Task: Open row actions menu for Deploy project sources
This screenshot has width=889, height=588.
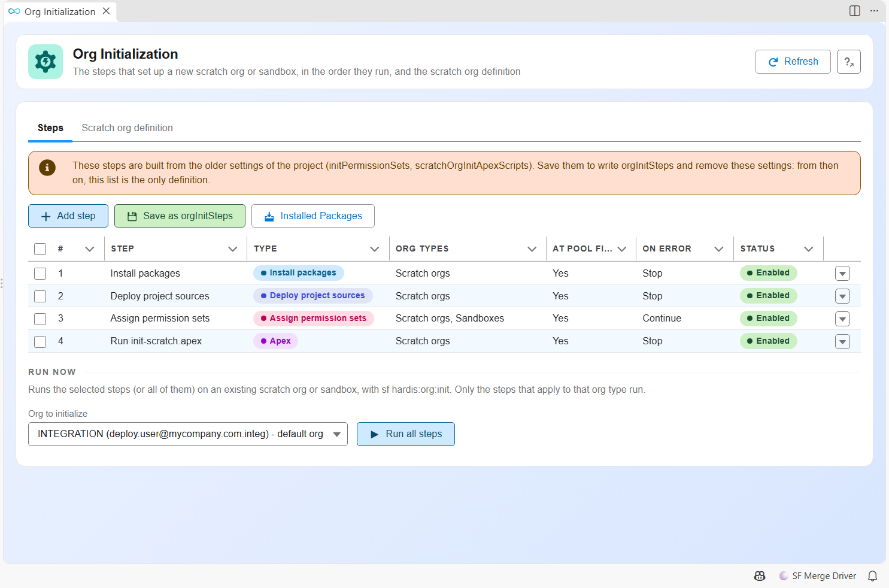Action: pyautogui.click(x=842, y=296)
